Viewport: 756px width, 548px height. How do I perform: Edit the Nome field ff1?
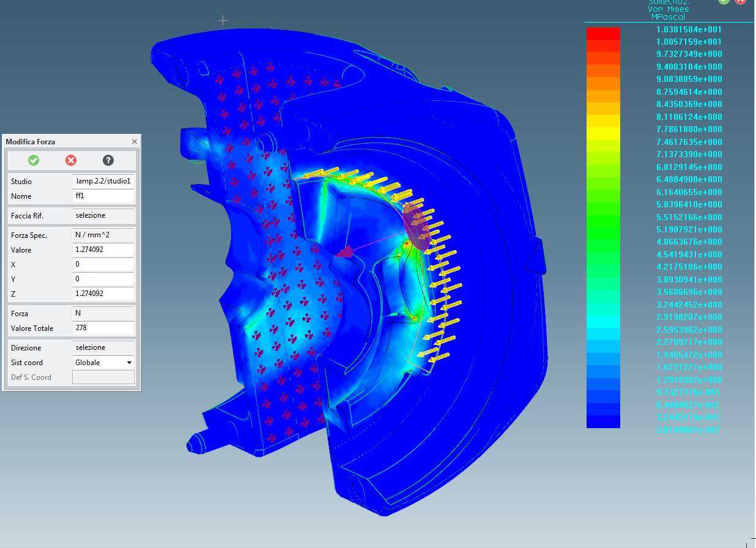click(103, 196)
